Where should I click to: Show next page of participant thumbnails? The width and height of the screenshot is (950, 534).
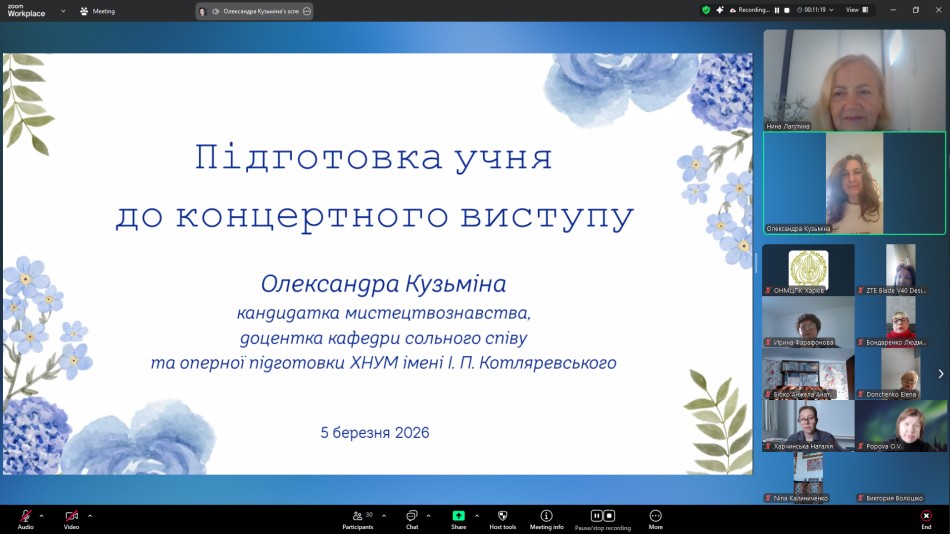[940, 374]
